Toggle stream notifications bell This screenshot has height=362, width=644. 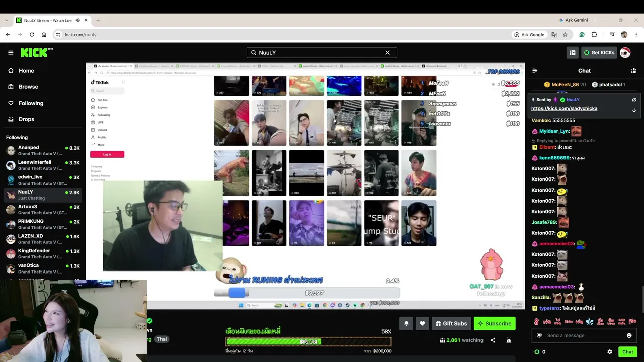406,323
